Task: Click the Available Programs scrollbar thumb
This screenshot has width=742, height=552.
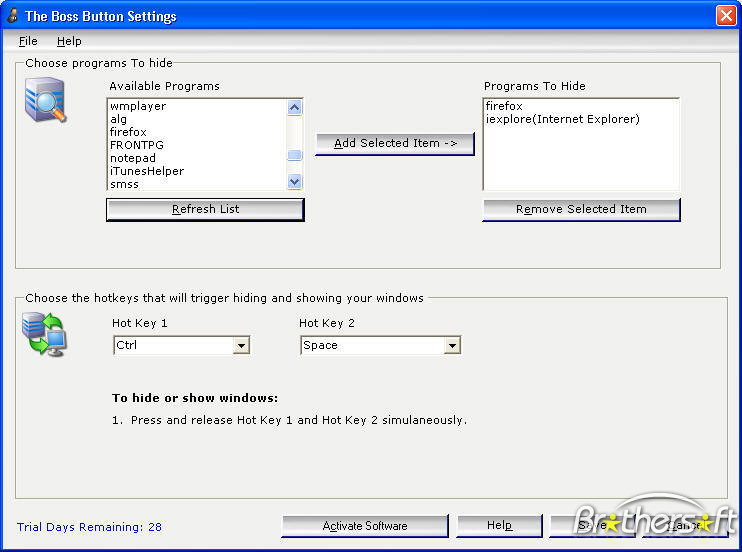Action: 294,155
